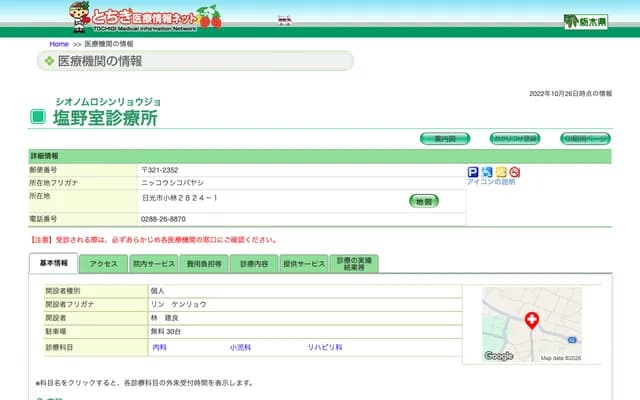Go to Home via breadcrumb link
640x400 pixels.
(x=59, y=44)
